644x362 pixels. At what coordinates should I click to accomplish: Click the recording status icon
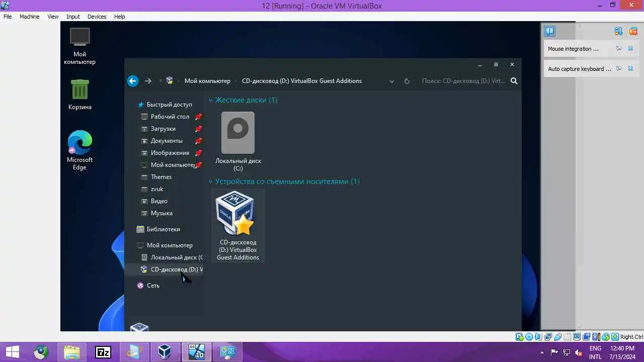(586, 337)
